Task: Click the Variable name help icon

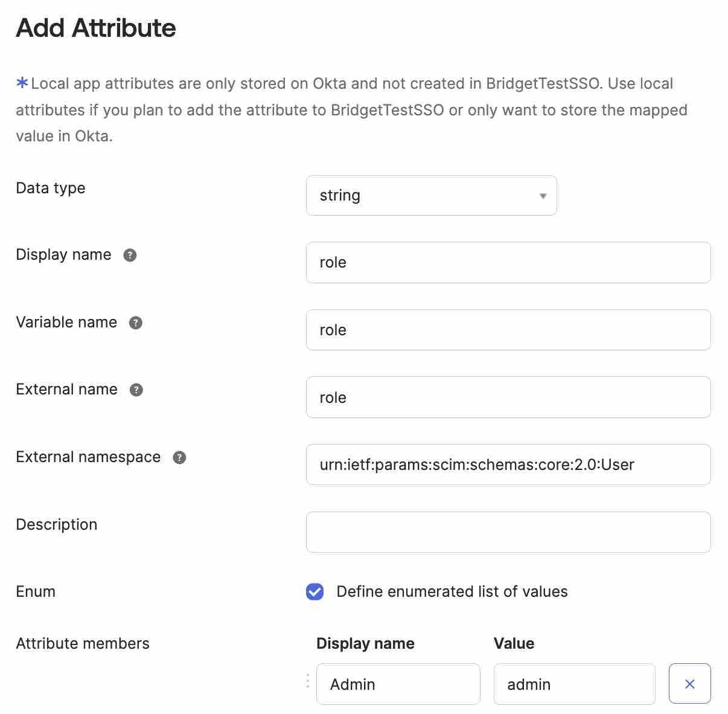Action: tap(135, 323)
